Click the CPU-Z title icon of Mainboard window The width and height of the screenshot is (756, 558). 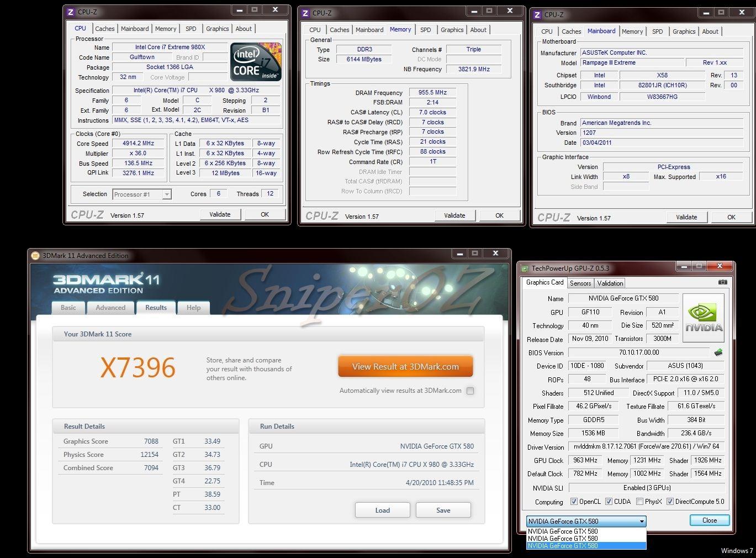[537, 15]
